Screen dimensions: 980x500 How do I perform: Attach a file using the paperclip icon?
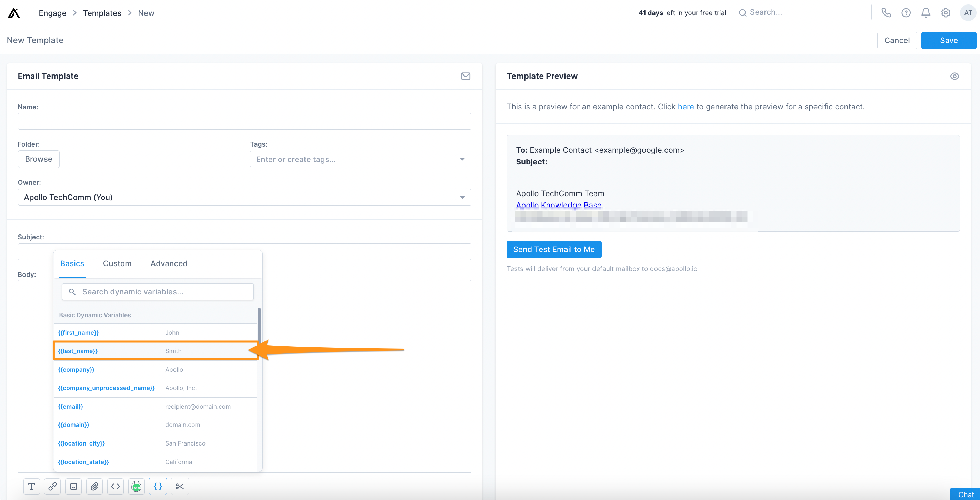click(x=94, y=486)
